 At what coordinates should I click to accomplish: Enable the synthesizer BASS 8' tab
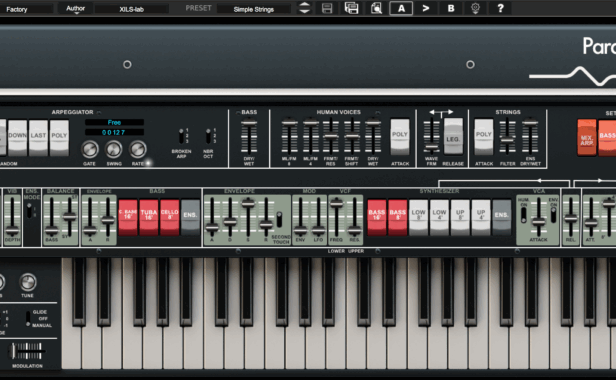pyautogui.click(x=397, y=217)
